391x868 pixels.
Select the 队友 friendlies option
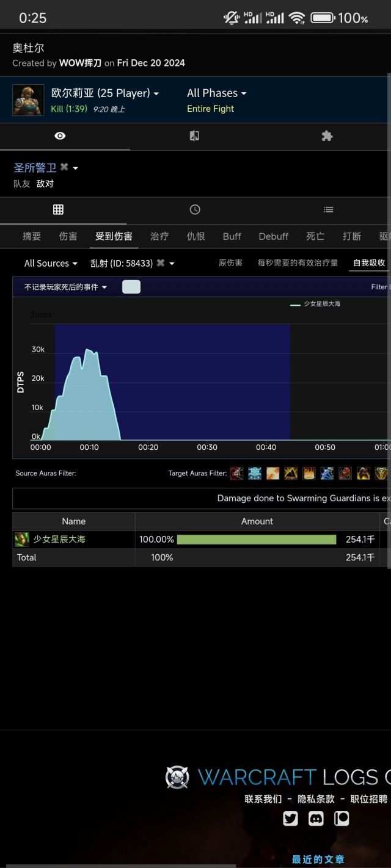click(22, 184)
